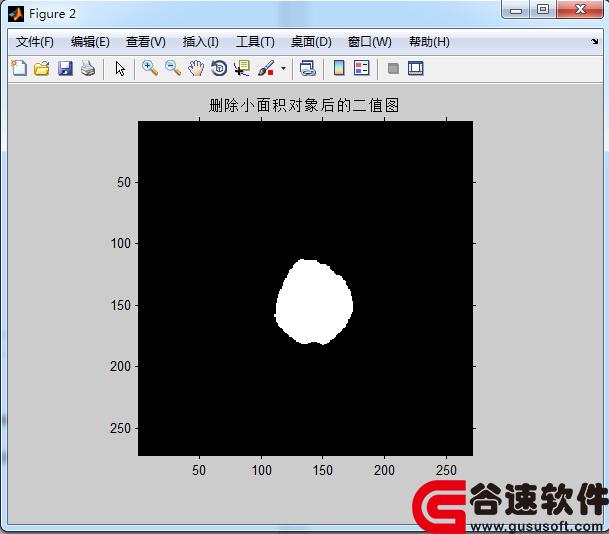Maximize the Figure 2 window
Screen dimensions: 609x534
[x=543, y=9]
